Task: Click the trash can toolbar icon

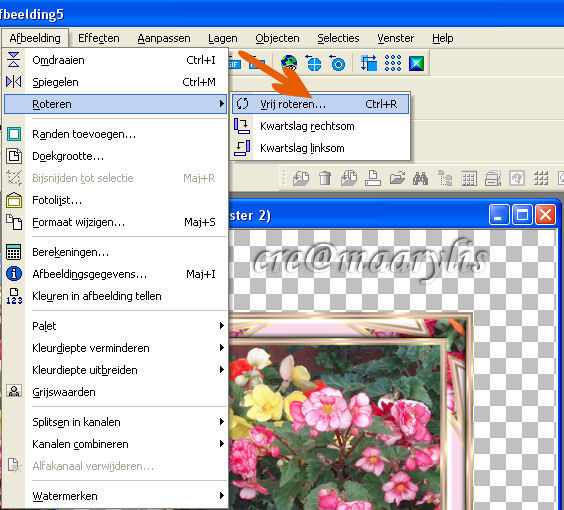Action: [x=325, y=178]
